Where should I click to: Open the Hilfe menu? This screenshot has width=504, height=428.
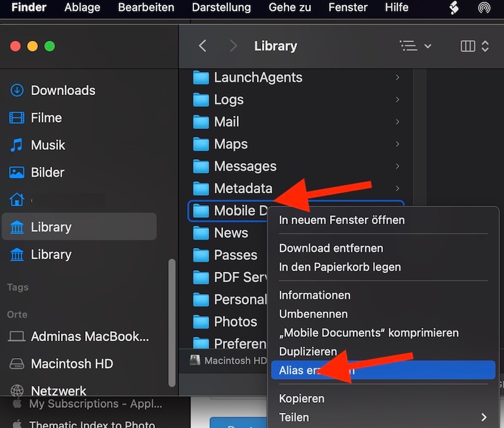click(397, 8)
